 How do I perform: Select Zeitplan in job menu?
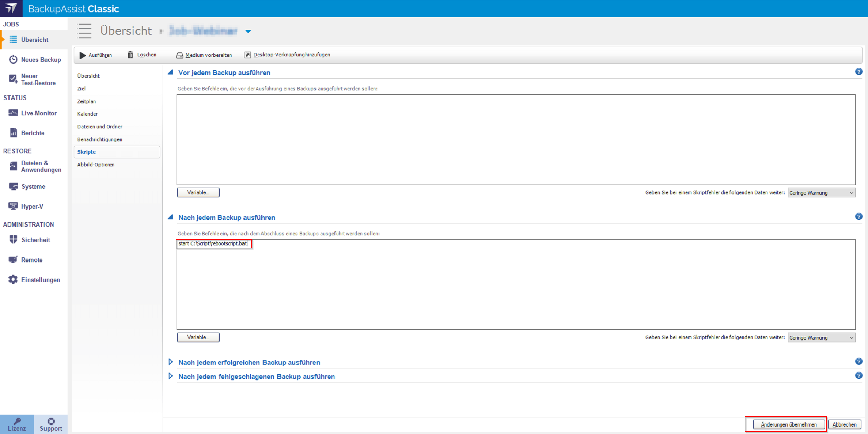[87, 101]
